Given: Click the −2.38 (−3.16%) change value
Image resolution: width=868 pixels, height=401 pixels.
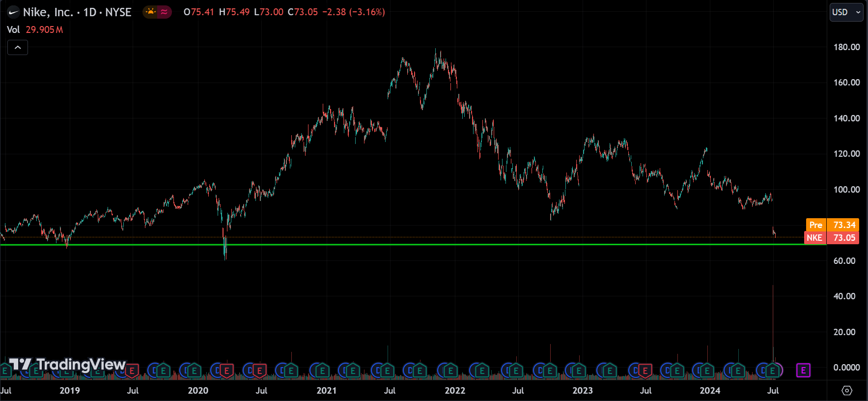Looking at the screenshot, I should (x=354, y=12).
